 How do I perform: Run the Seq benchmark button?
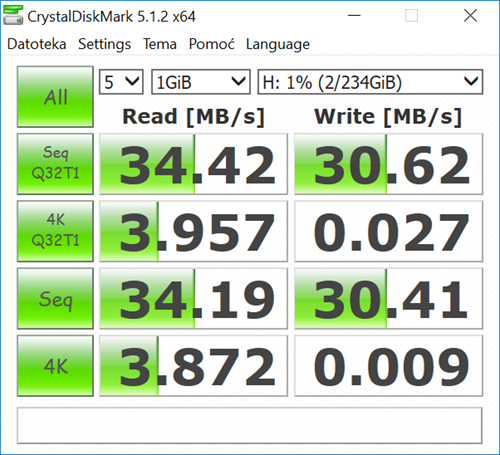(x=55, y=298)
